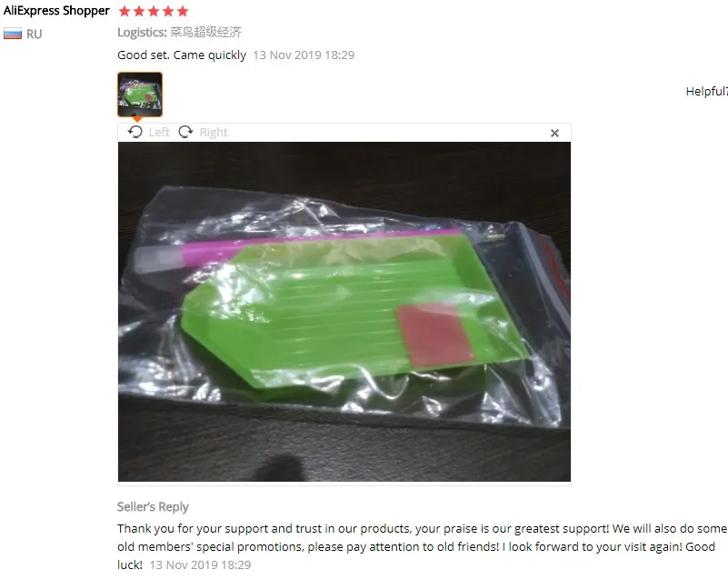The image size is (728, 579).
Task: Click the Logistics shipping method text
Action: [x=179, y=32]
